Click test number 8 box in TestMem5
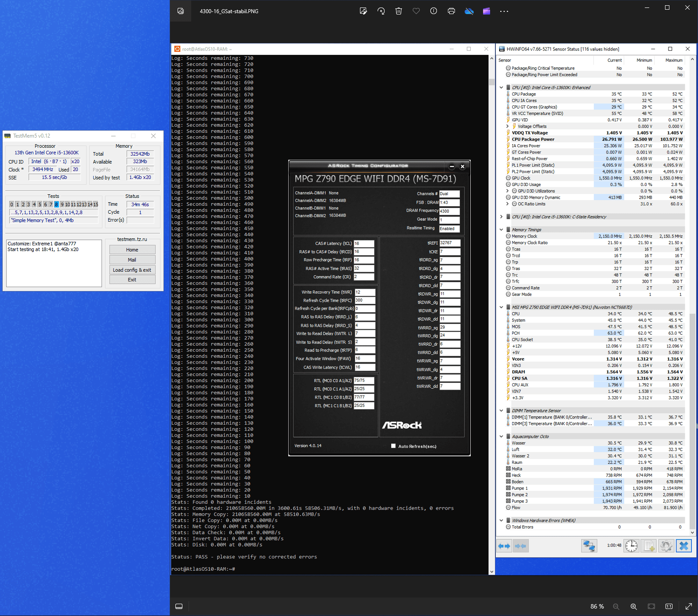698x616 pixels. point(56,204)
